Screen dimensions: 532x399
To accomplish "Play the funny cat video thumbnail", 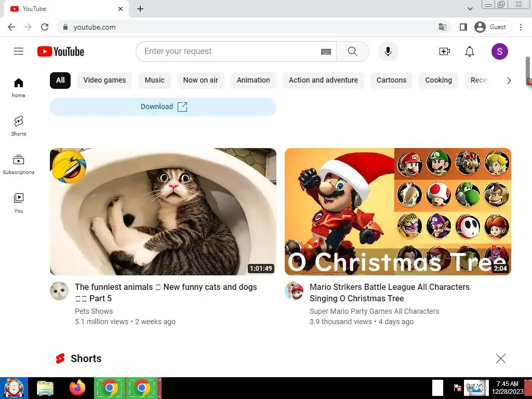I will coord(163,211).
